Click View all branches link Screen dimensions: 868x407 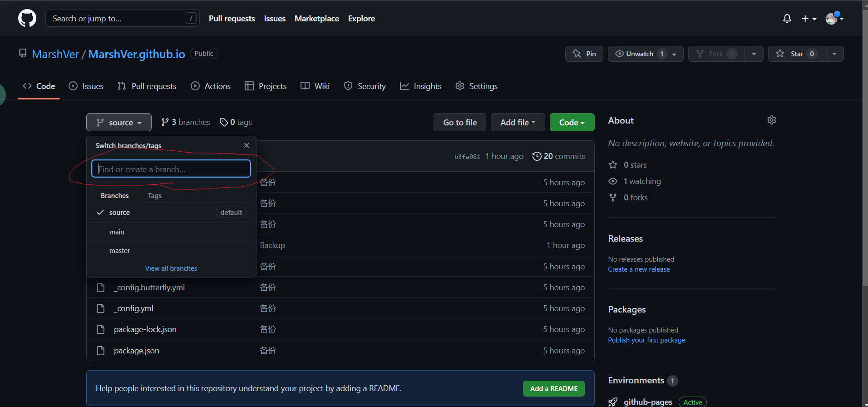tap(171, 268)
